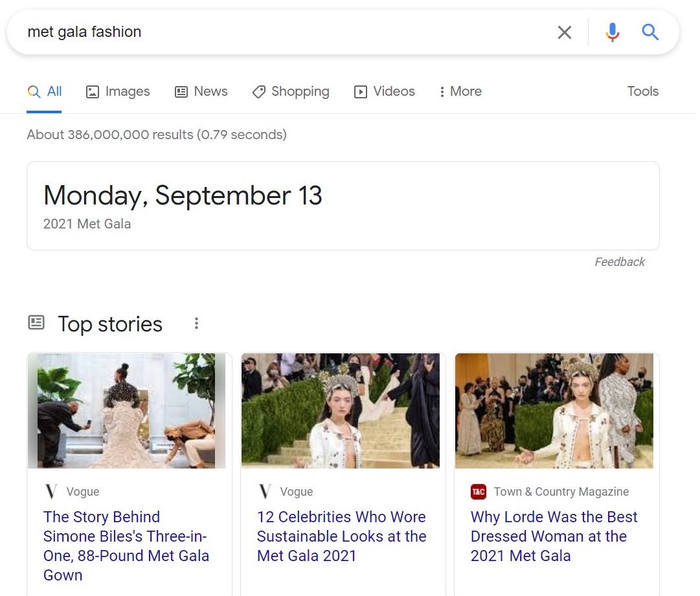The height and width of the screenshot is (596, 700).
Task: Open the Top stories three-dot options menu
Action: pos(196,324)
